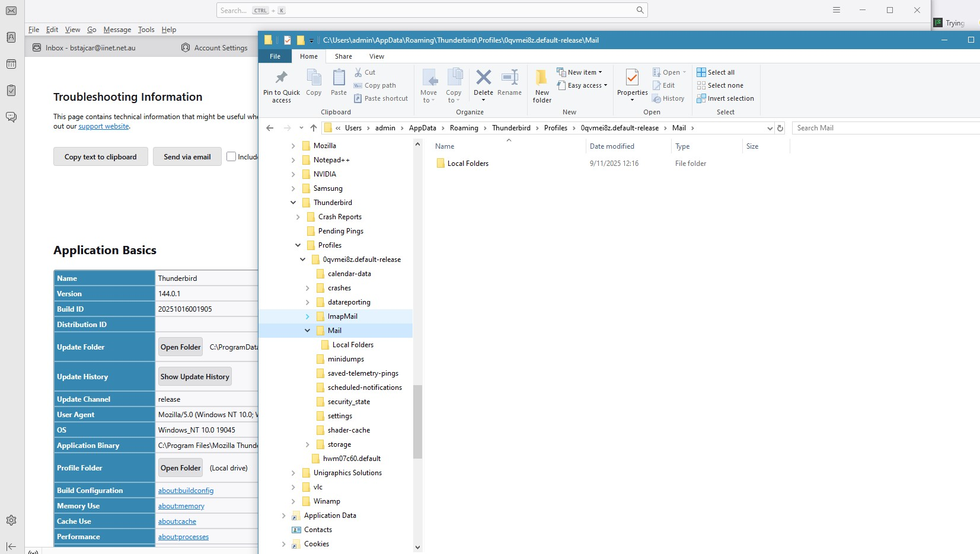Click the Pin to Quick access icon
980x554 pixels.
point(282,78)
